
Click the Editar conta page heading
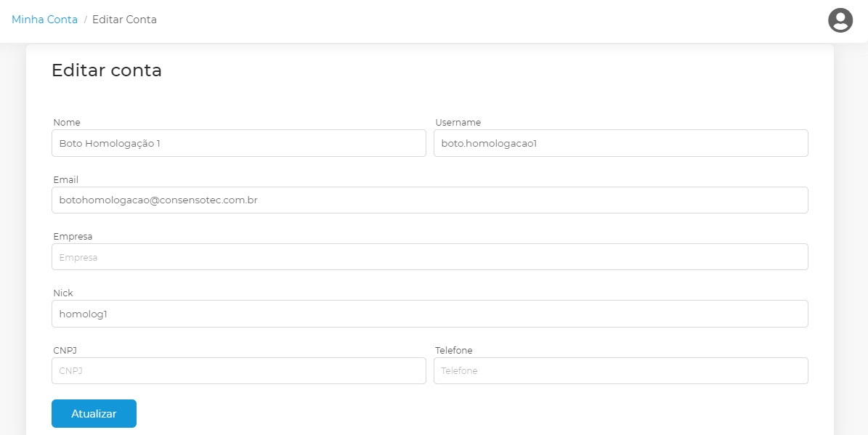click(x=107, y=70)
